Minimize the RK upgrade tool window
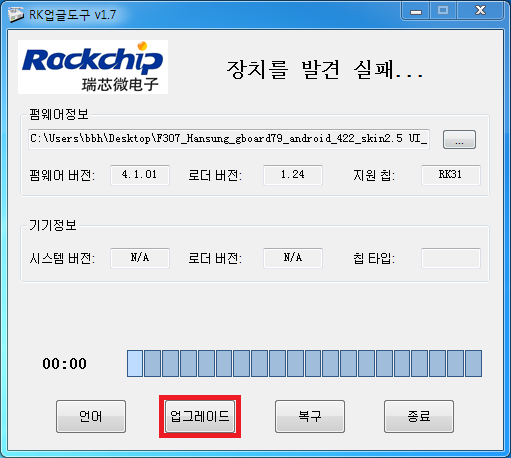The width and height of the screenshot is (511, 458). coord(416,12)
